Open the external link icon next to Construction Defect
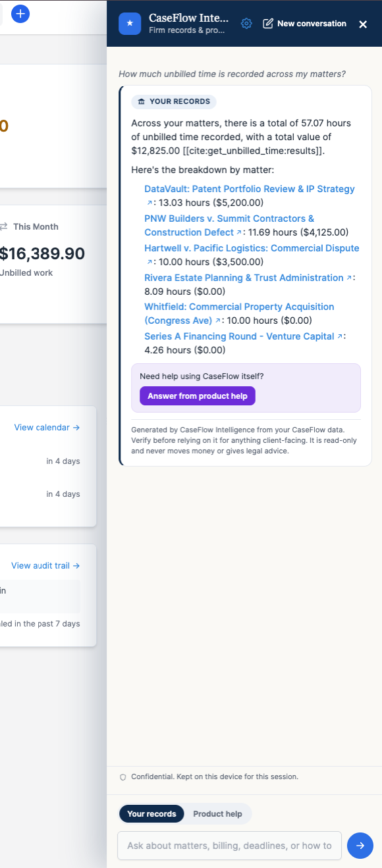Image resolution: width=382 pixels, height=868 pixels. click(x=239, y=232)
